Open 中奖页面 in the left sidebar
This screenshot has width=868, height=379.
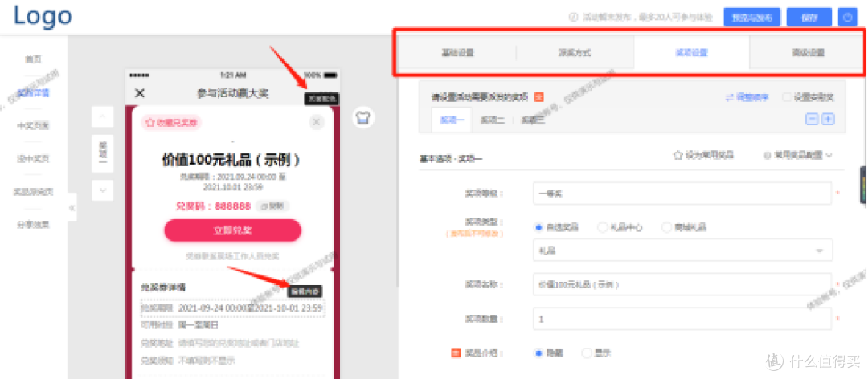coord(33,125)
